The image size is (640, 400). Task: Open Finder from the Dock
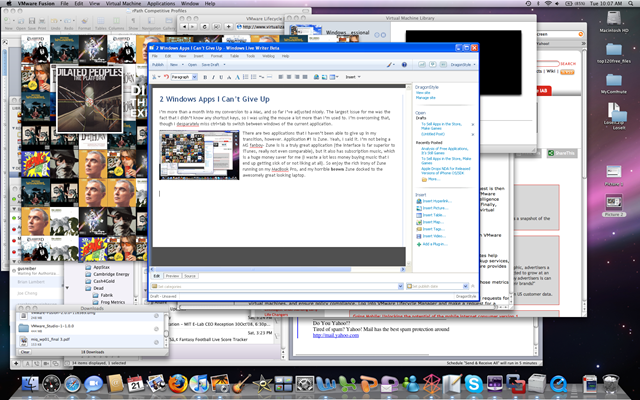pos(30,384)
